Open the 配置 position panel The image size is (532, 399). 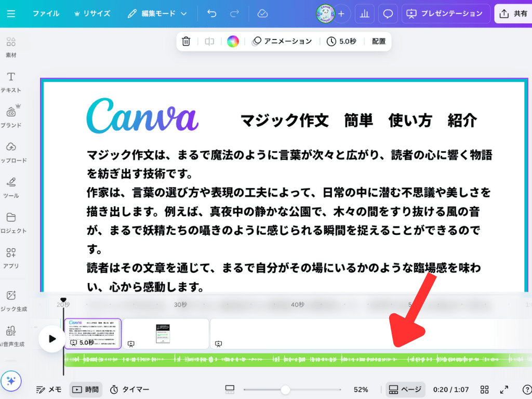(379, 42)
